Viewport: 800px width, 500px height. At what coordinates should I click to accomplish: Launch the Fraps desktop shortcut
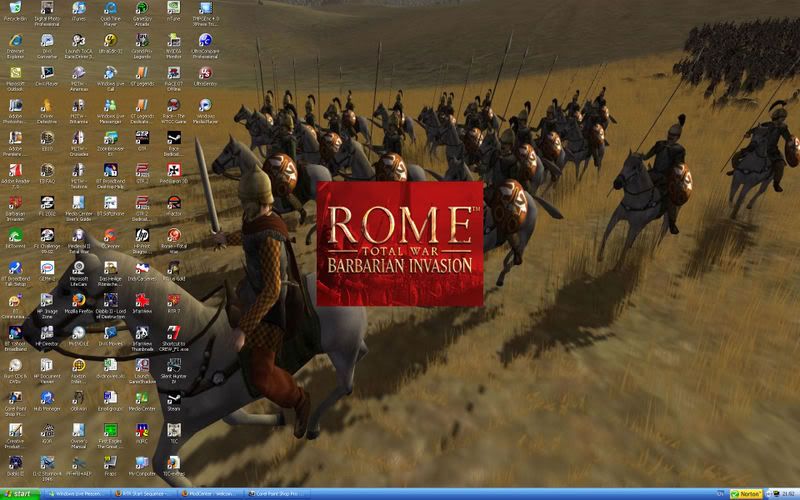[110, 462]
